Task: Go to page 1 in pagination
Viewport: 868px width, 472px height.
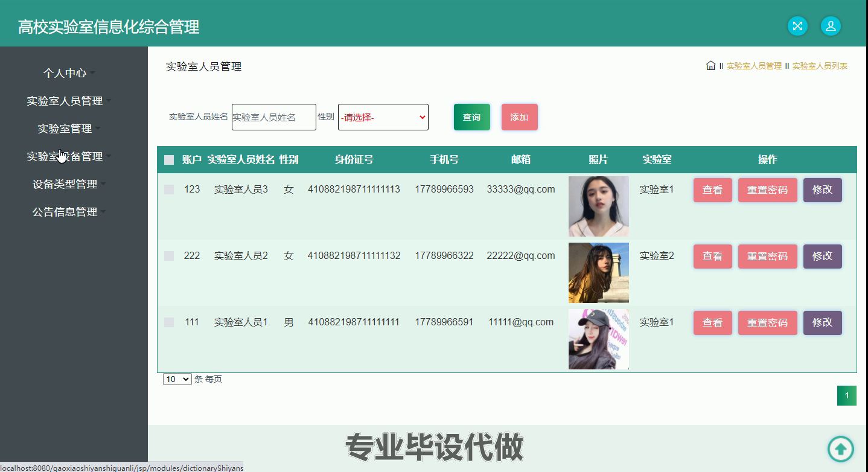Action: (846, 396)
